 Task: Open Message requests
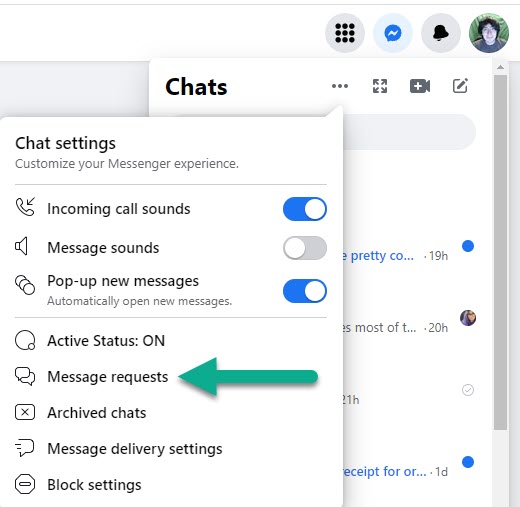click(x=171, y=377)
